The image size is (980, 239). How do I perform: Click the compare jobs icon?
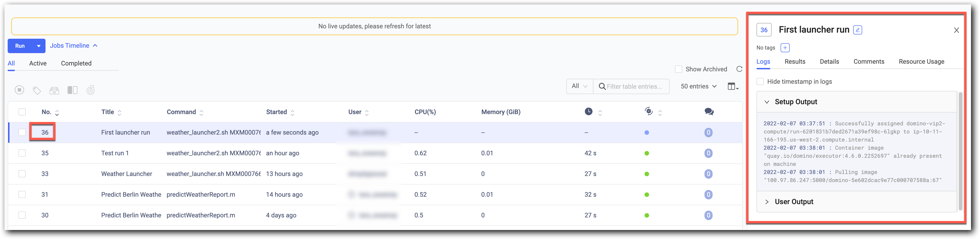(72, 90)
